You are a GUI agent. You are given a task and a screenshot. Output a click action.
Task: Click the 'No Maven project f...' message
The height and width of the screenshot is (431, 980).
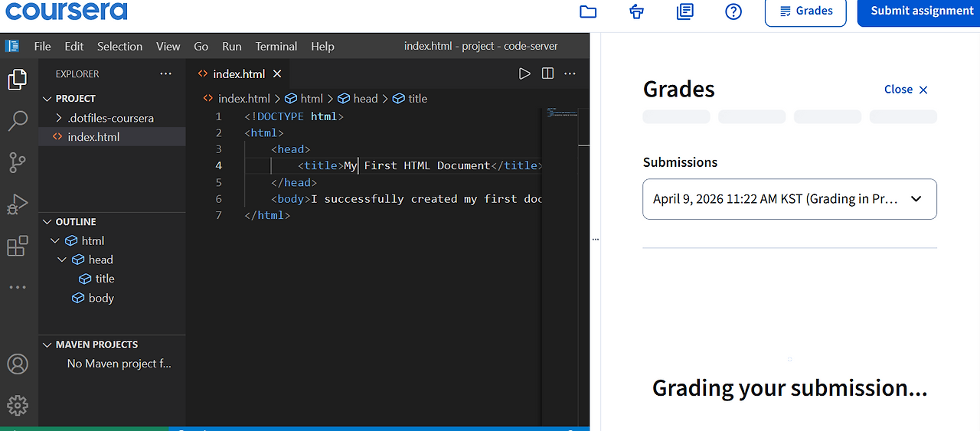119,364
